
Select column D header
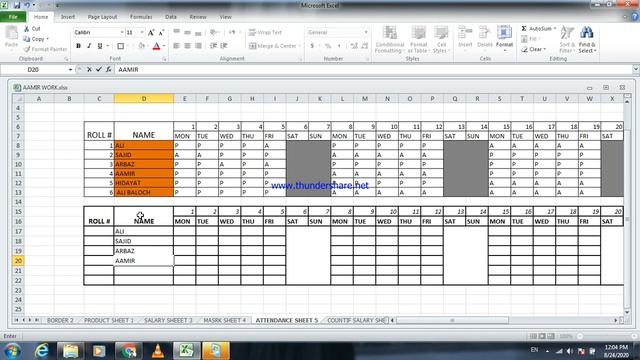[x=144, y=98]
